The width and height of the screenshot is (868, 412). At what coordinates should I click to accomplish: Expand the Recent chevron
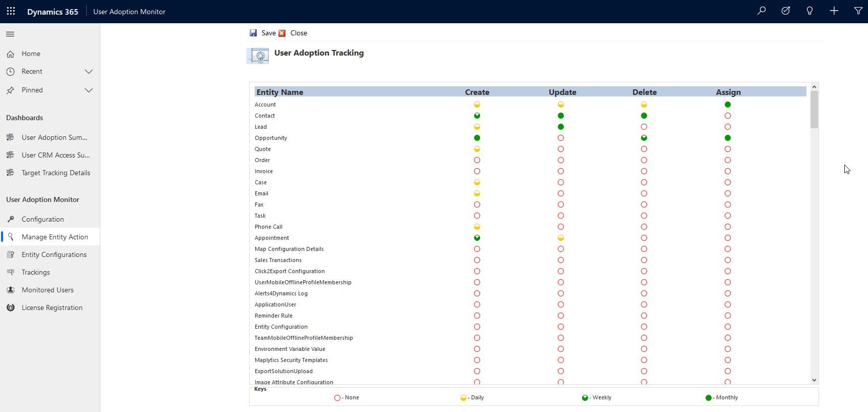click(89, 72)
